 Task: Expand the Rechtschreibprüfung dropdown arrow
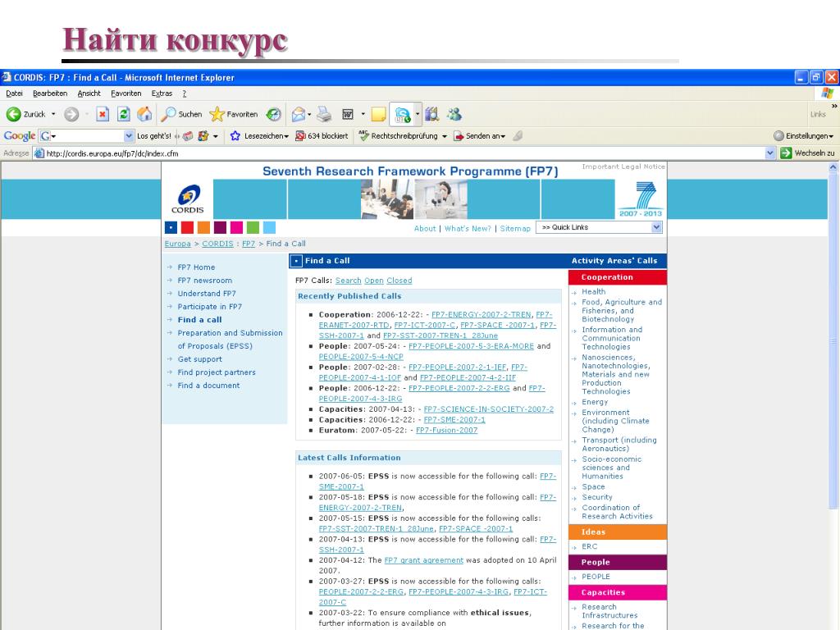pos(444,136)
